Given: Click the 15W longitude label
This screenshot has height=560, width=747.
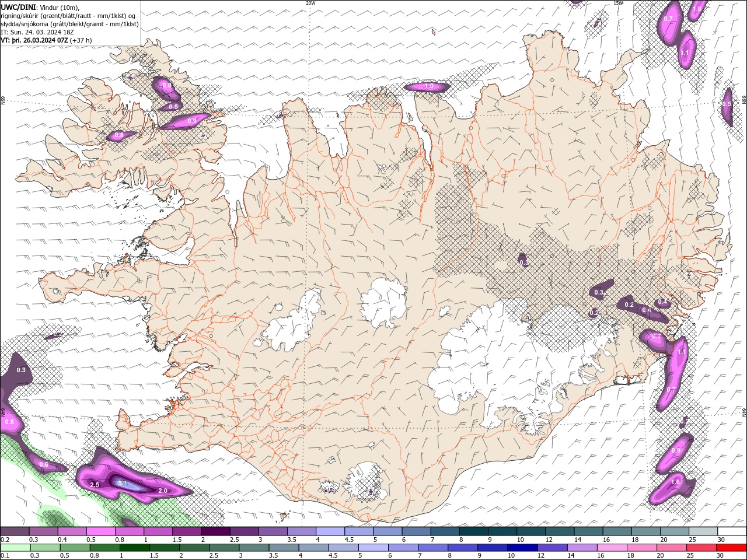Looking at the screenshot, I should (619, 3).
